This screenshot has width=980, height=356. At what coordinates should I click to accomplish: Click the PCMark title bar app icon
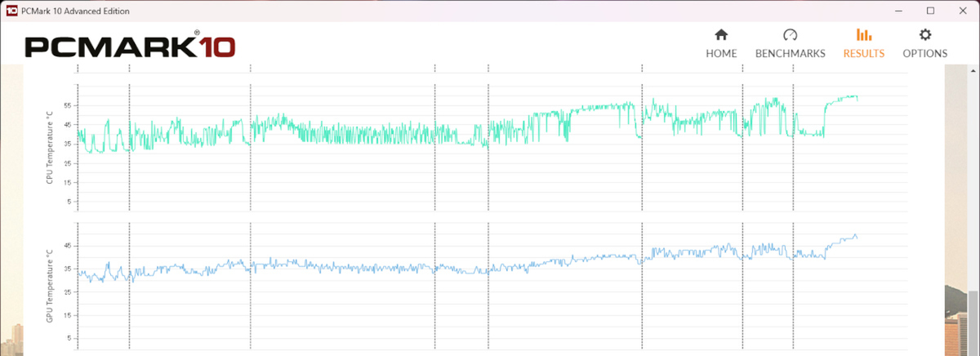click(11, 11)
